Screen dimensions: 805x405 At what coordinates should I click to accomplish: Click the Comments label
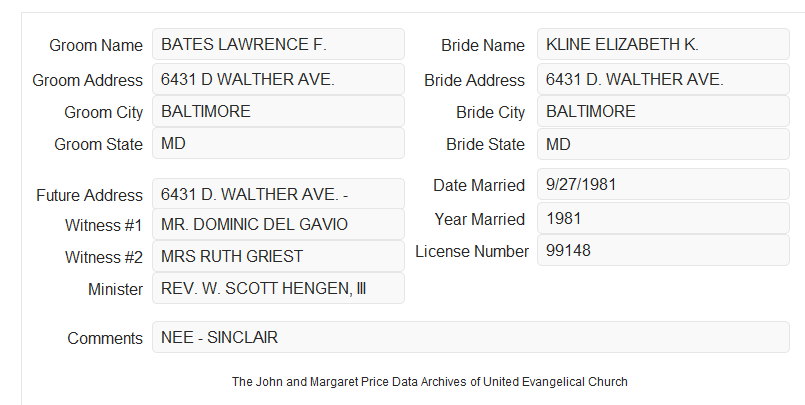[105, 338]
